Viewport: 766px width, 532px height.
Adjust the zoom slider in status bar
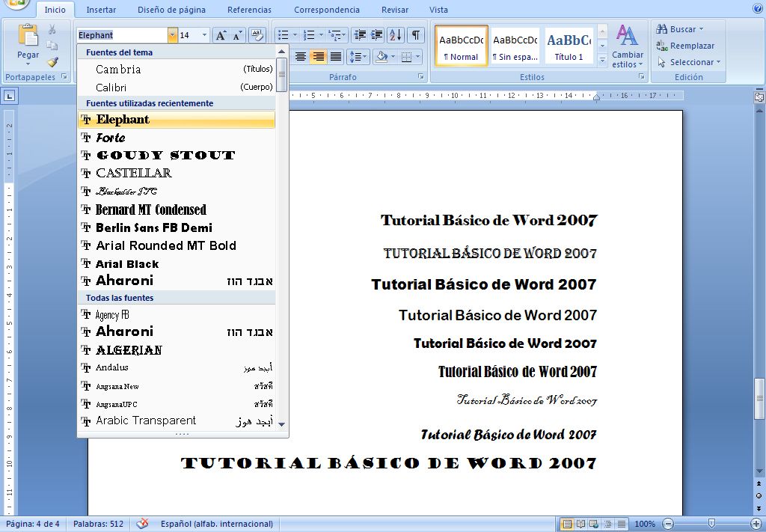[711, 524]
